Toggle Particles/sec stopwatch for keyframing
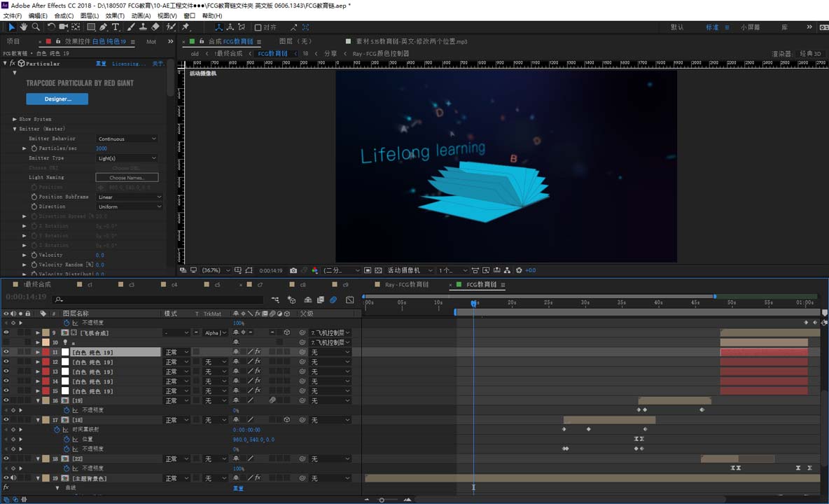The image size is (829, 504). [x=34, y=148]
